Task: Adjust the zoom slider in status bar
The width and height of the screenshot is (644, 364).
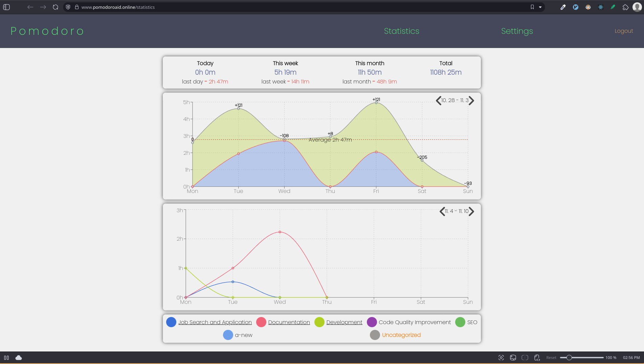Action: [569, 358]
